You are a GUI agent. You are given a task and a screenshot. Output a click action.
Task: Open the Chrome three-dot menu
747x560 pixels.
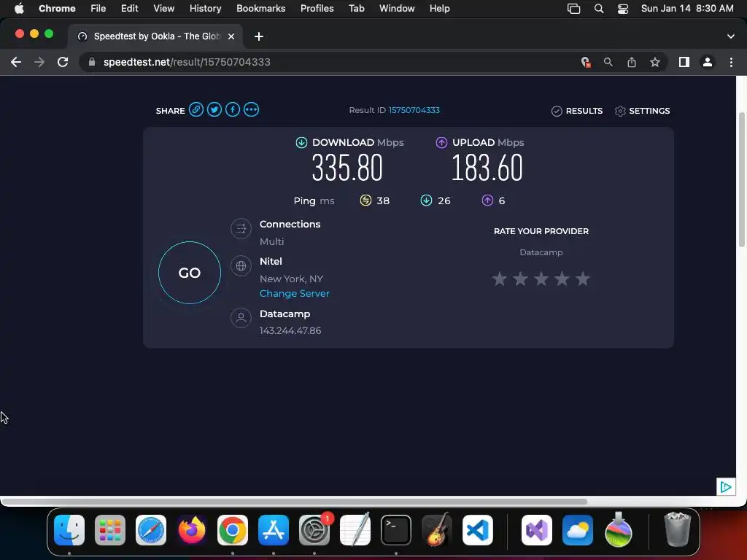click(x=731, y=62)
